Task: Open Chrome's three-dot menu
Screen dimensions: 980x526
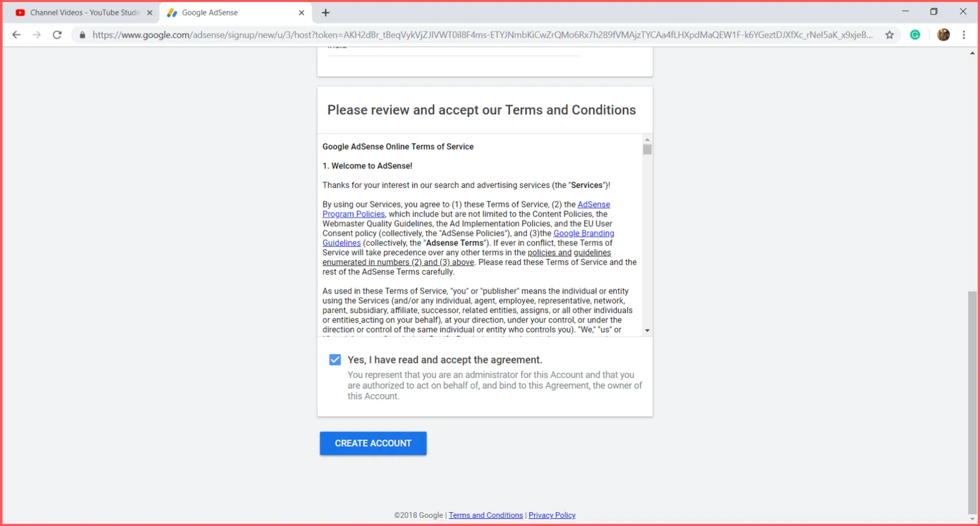Action: pos(964,35)
